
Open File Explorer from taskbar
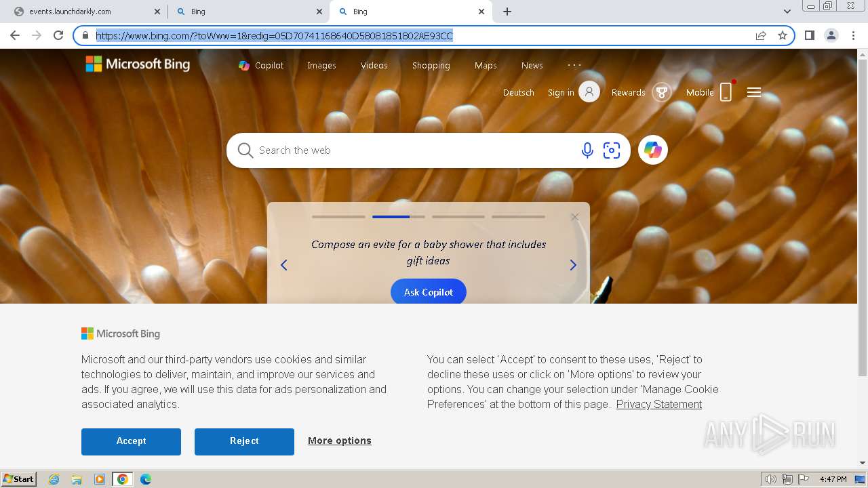pos(77,479)
